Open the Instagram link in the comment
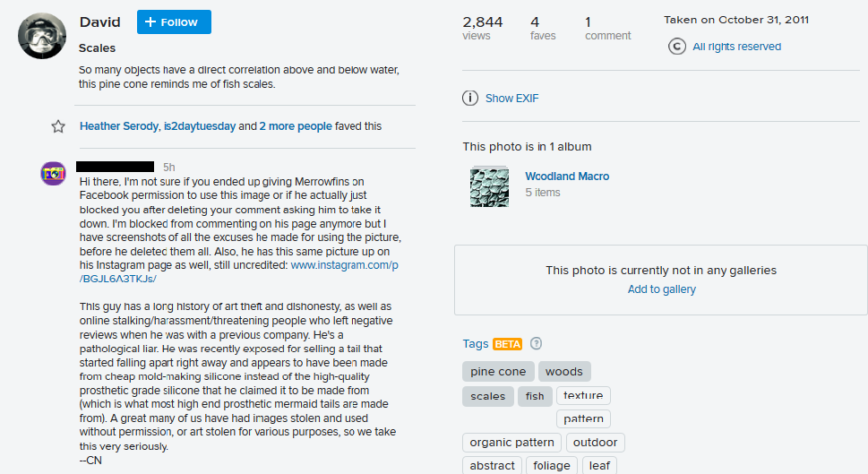Image resolution: width=868 pixels, height=474 pixels. pos(344,265)
